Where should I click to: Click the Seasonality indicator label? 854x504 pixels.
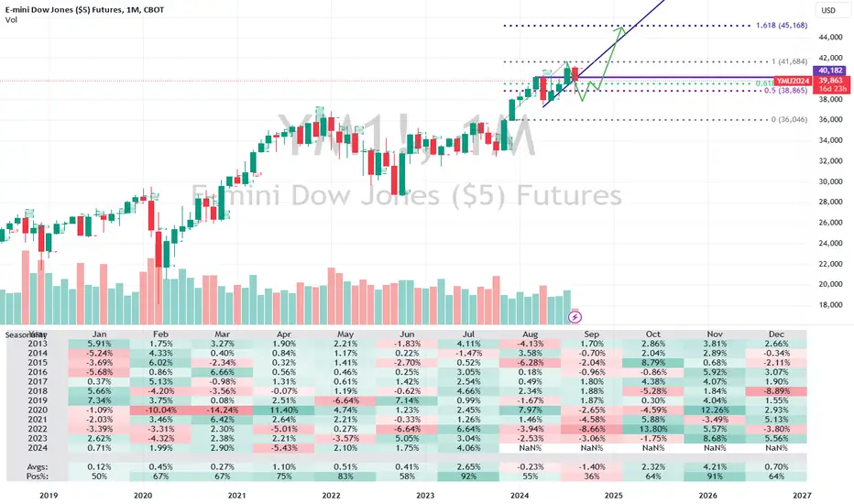pos(26,334)
